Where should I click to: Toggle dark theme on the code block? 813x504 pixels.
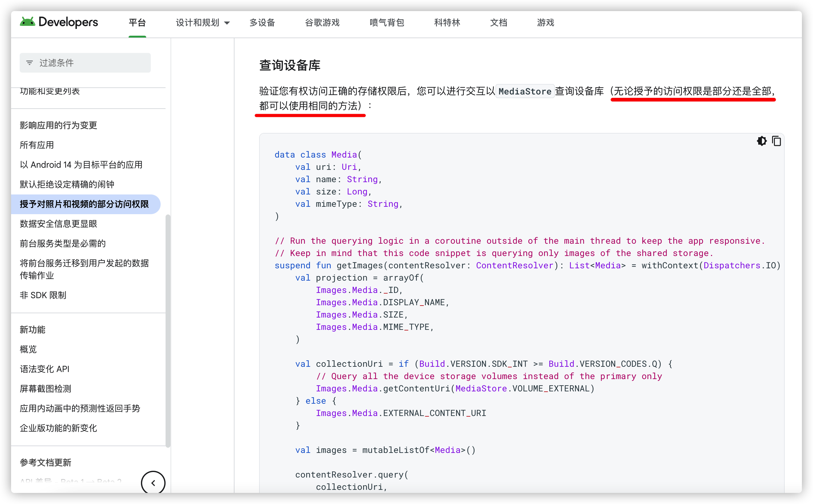[761, 141]
